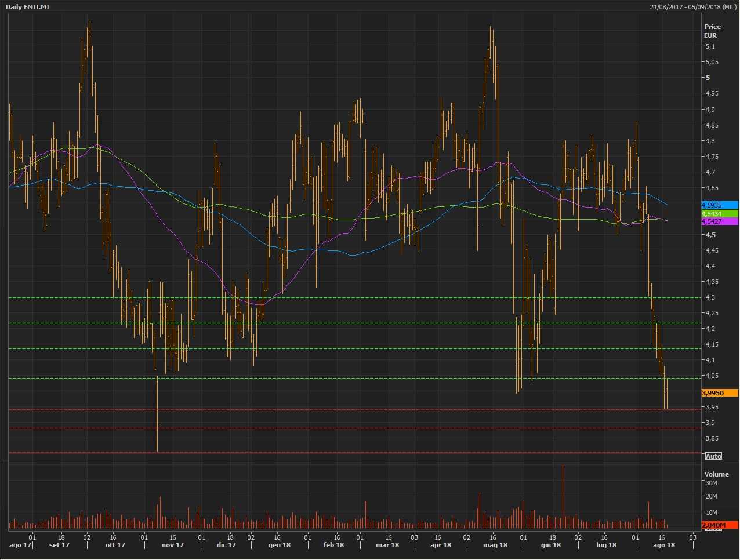Click the Auto scale button on price axis
The image size is (740, 560).
(x=713, y=456)
